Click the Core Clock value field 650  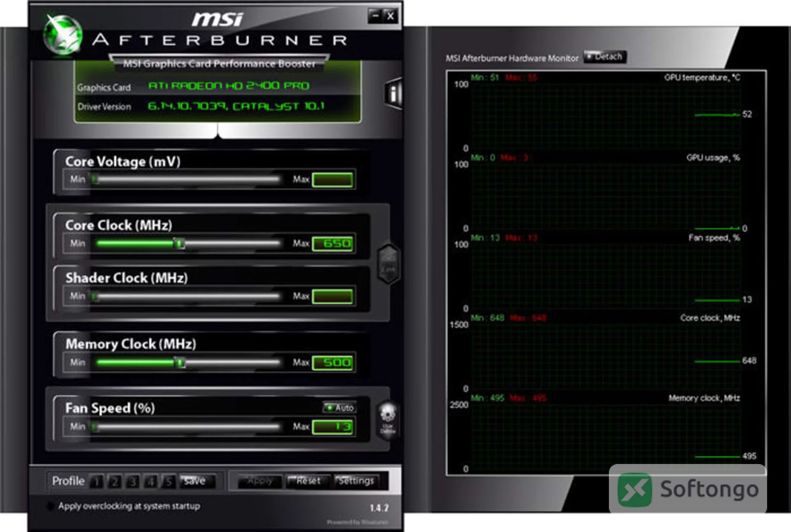[x=333, y=244]
